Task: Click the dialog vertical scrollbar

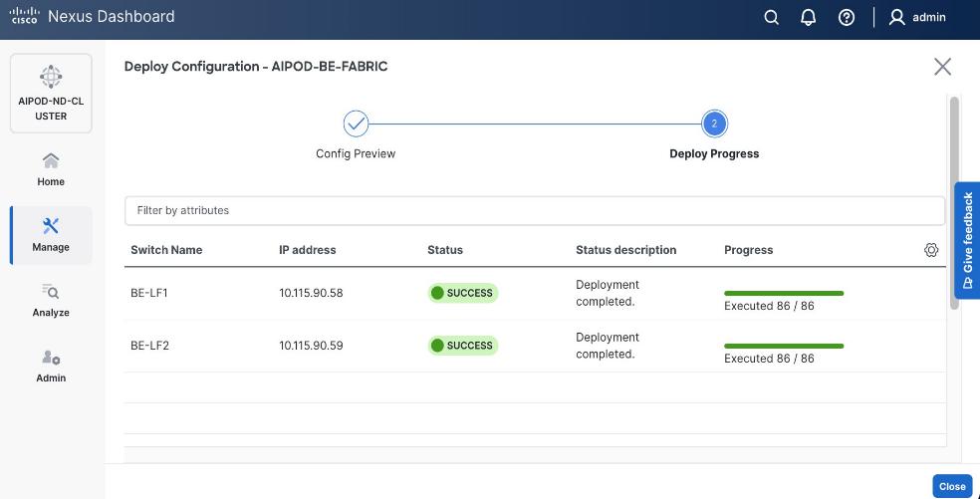Action: 954,199
